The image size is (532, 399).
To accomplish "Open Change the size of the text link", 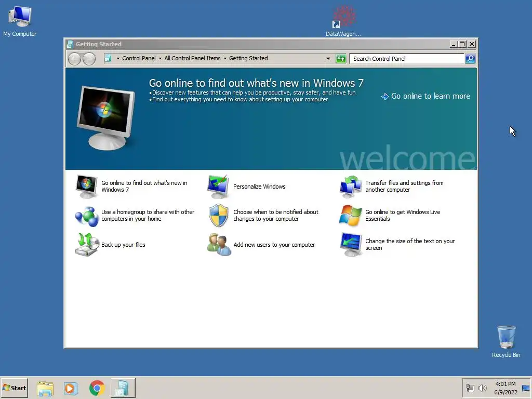I will coord(409,245).
